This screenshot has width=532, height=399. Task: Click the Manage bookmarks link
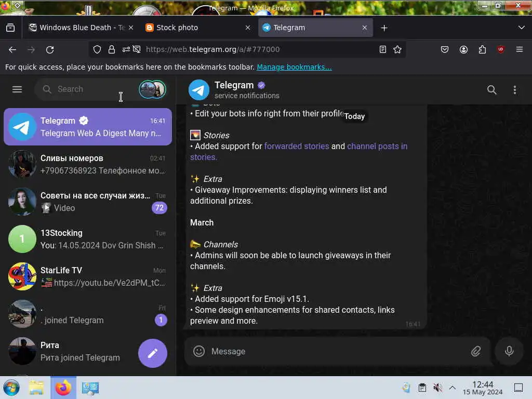[294, 67]
